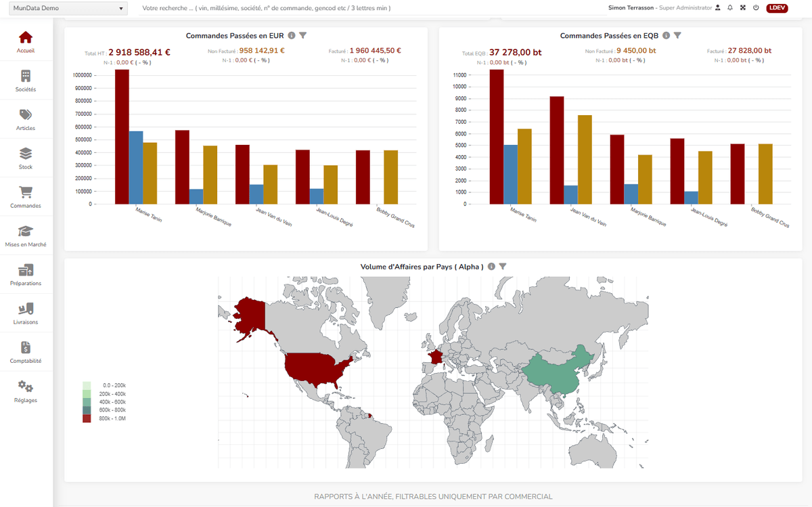812x507 pixels.
Task: Go to Articles via the tag icon
Action: 26,119
